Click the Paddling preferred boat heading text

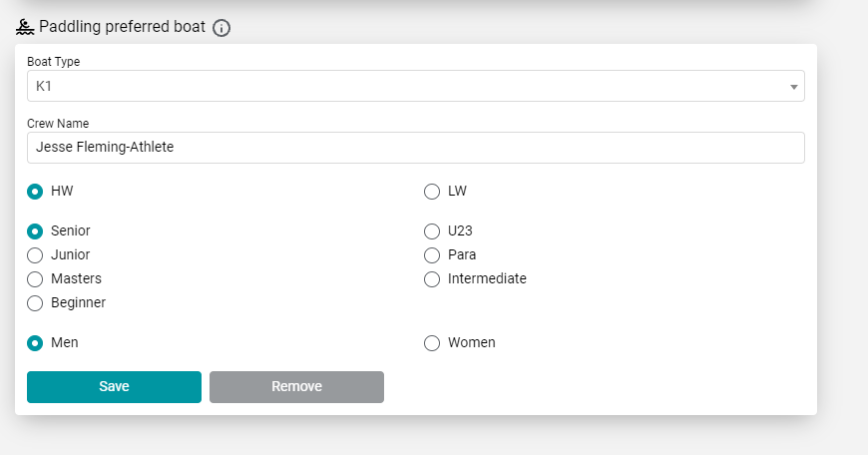(123, 27)
